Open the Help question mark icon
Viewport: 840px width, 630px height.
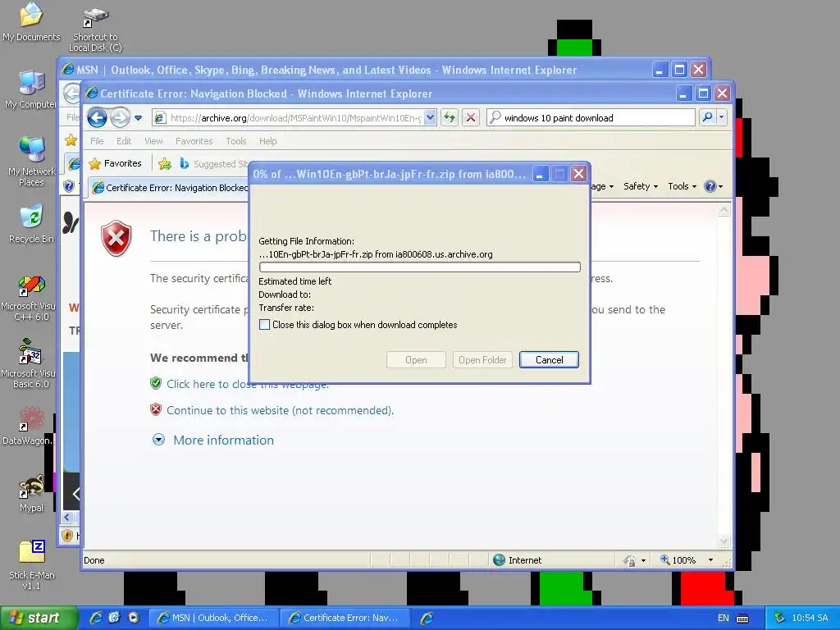tap(710, 186)
